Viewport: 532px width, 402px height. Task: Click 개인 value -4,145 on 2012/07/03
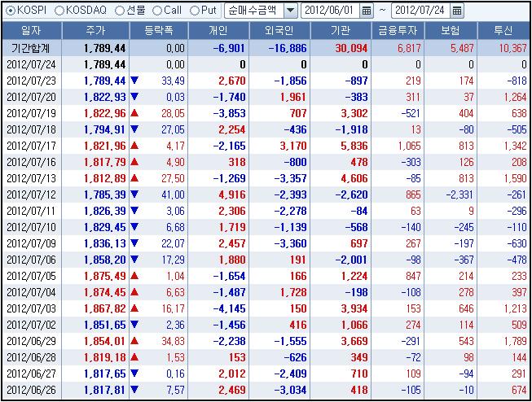[230, 308]
